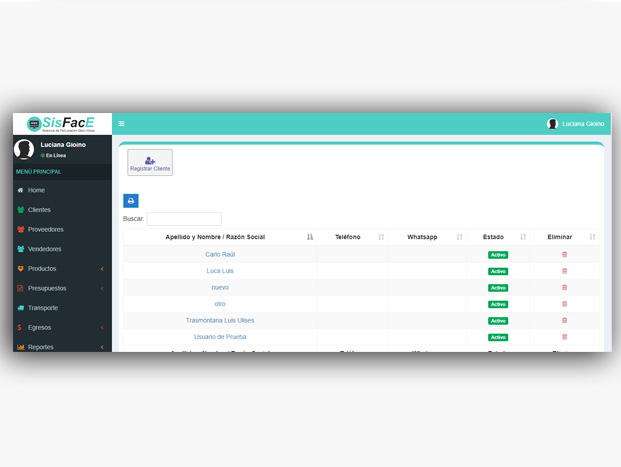Viewport: 621px width, 467px height.
Task: Click the Productos box icon
Action: point(21,269)
